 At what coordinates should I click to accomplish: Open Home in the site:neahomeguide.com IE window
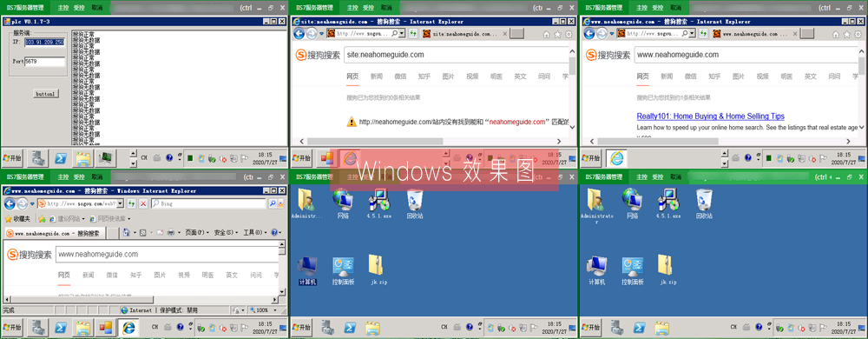[x=546, y=34]
